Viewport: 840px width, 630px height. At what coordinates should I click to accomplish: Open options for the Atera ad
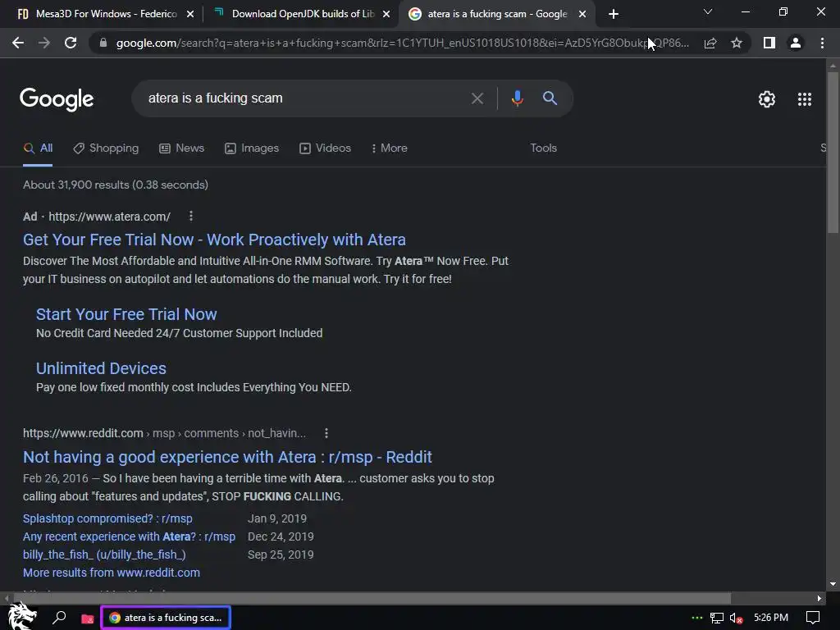click(191, 216)
